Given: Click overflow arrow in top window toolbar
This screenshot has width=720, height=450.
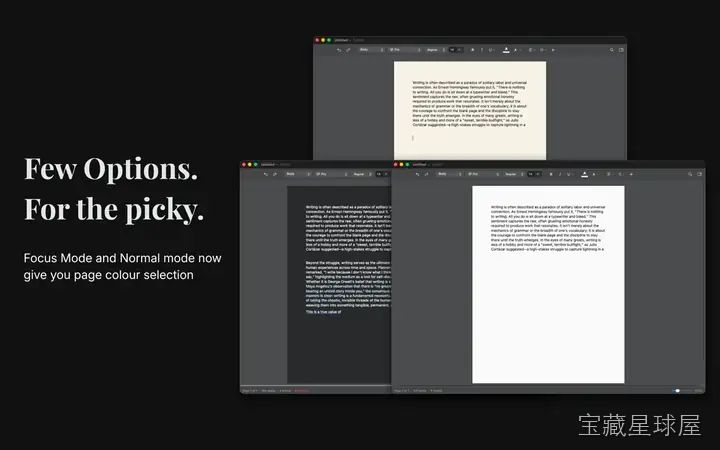Looking at the screenshot, I should [x=553, y=50].
